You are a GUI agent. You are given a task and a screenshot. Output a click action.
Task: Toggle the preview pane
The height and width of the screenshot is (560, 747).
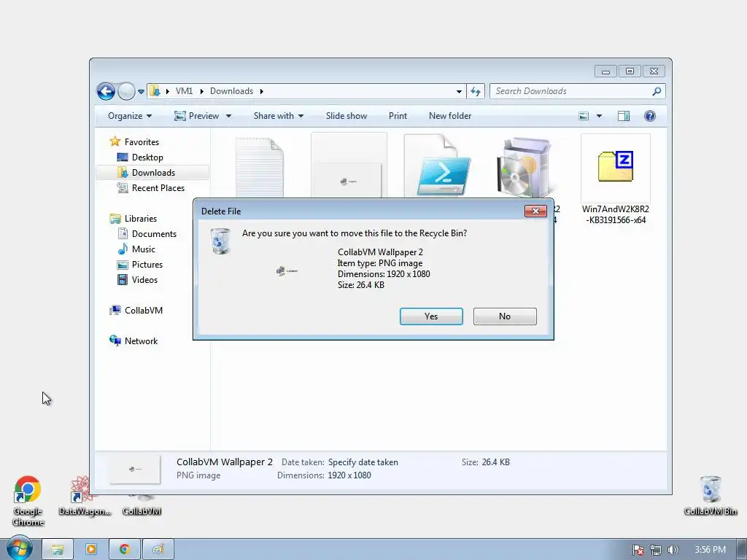(x=624, y=116)
